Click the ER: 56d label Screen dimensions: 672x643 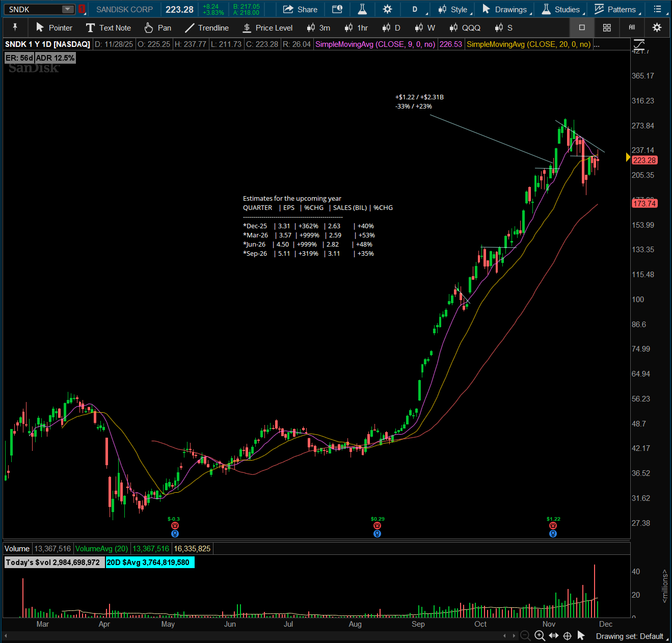[x=19, y=58]
